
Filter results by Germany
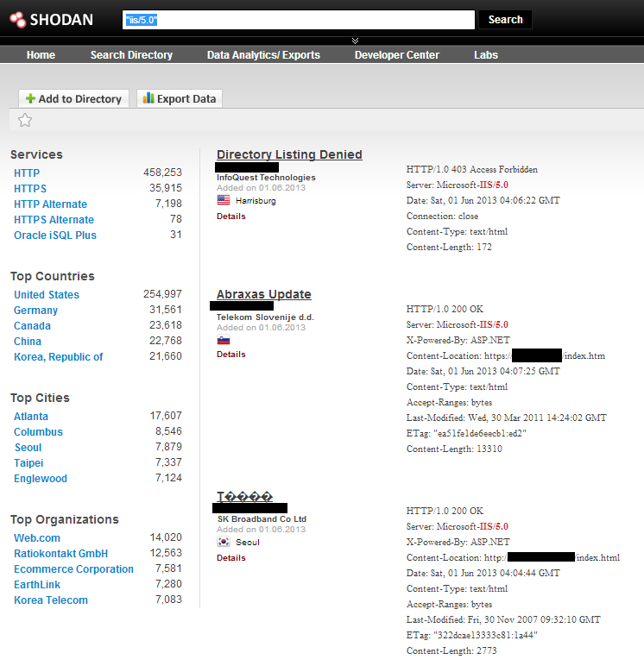(35, 310)
